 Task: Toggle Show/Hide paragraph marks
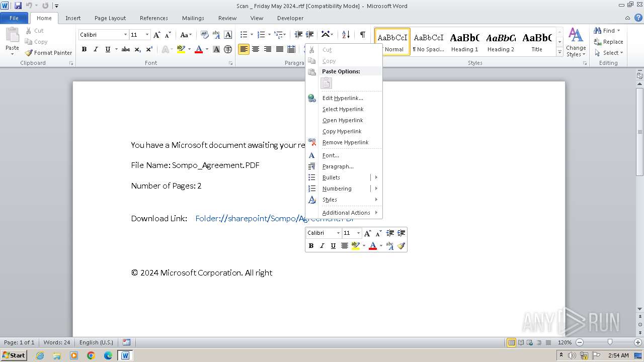pyautogui.click(x=362, y=35)
